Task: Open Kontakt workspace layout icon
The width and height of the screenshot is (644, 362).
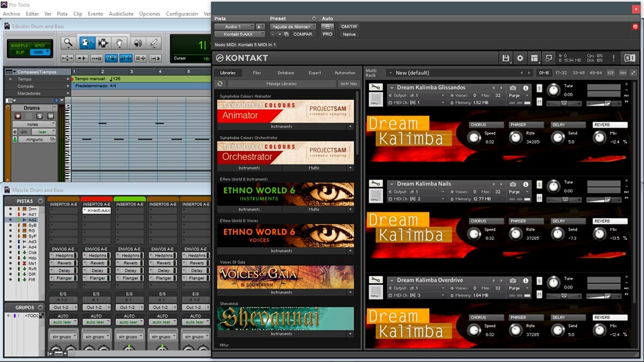Action: [535, 58]
